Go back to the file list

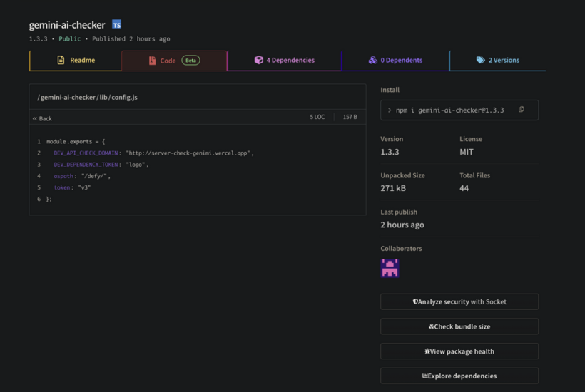[42, 118]
